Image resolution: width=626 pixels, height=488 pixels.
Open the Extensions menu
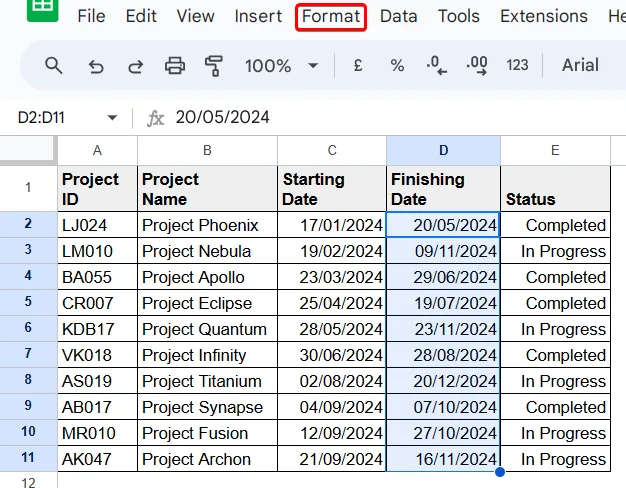click(x=544, y=16)
